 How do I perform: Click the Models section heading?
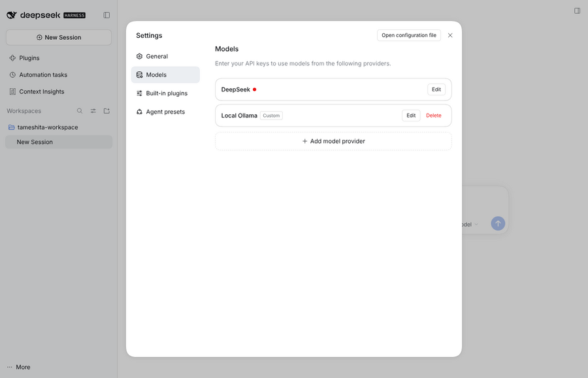(227, 49)
